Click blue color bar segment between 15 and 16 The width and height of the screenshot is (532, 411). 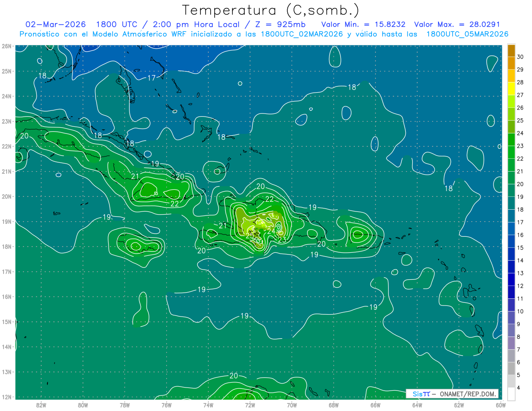511,241
